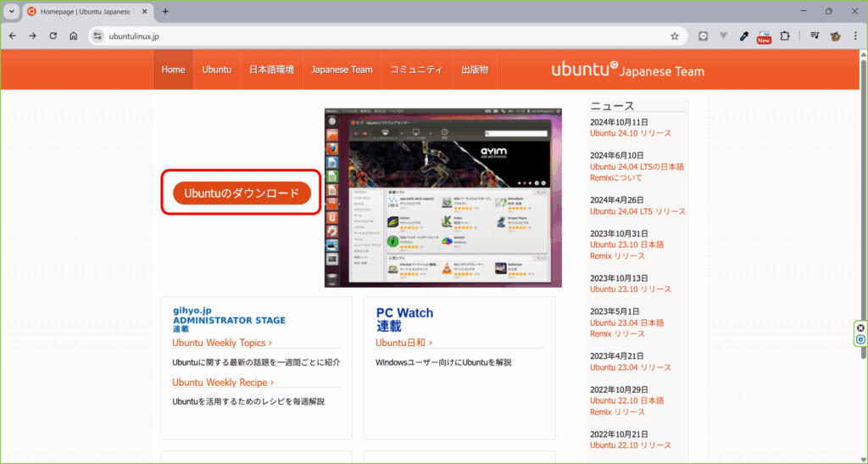This screenshot has width=868, height=464.
Task: Open the Ubuntu 23.04 リリース news link
Action: click(630, 367)
